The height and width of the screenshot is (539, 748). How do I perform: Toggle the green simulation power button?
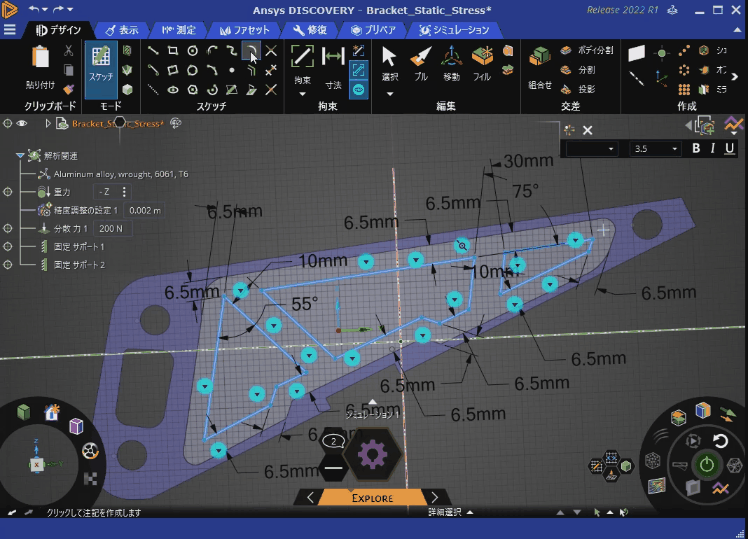tap(706, 464)
